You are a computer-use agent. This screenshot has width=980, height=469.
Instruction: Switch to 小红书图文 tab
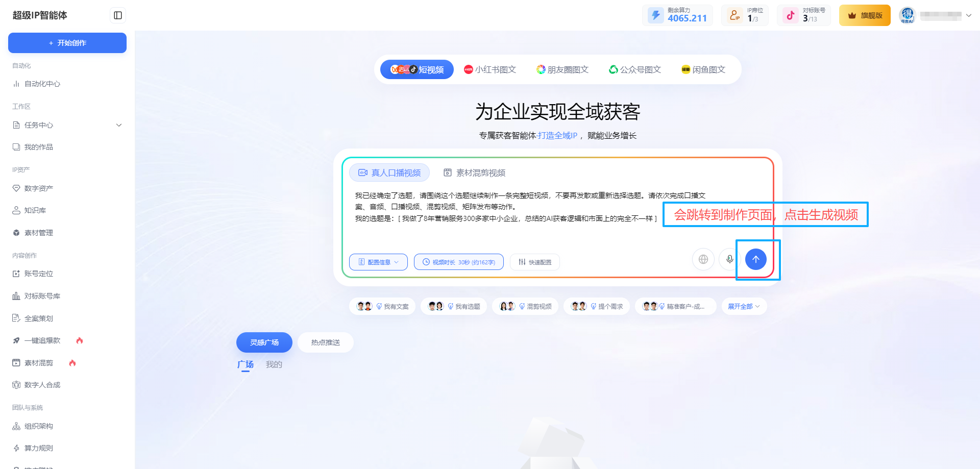click(490, 69)
